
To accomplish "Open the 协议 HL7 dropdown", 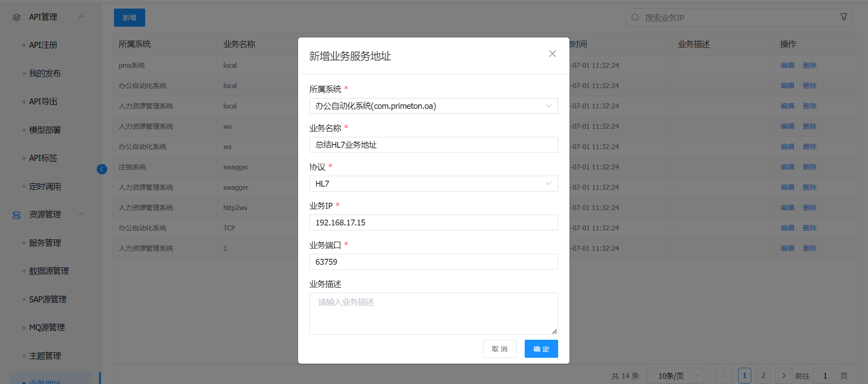I will [433, 184].
